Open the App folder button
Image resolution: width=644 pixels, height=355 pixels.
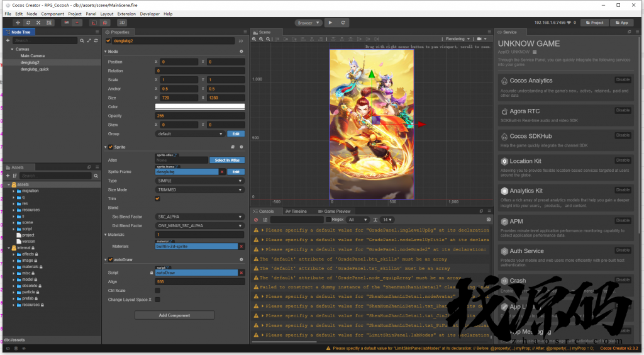[x=621, y=23]
